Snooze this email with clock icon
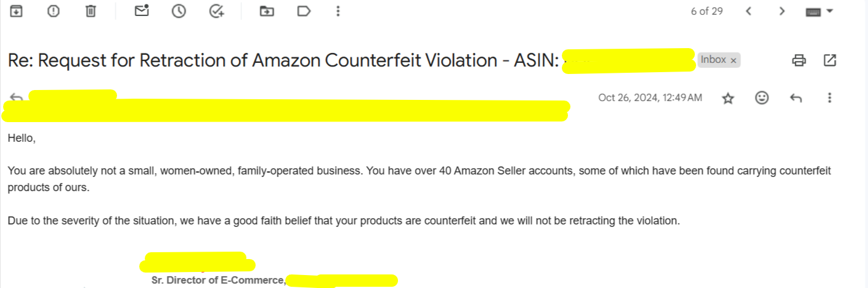The width and height of the screenshot is (868, 288). pyautogui.click(x=179, y=11)
